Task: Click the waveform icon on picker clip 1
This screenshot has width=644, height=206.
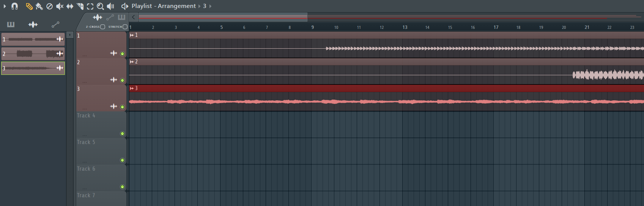Action: (x=60, y=39)
